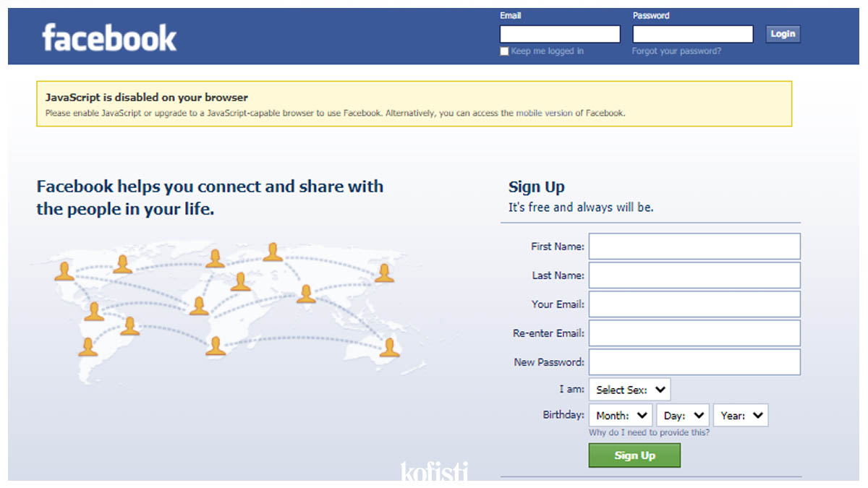
Task: Click the header Password input field
Action: click(x=692, y=34)
